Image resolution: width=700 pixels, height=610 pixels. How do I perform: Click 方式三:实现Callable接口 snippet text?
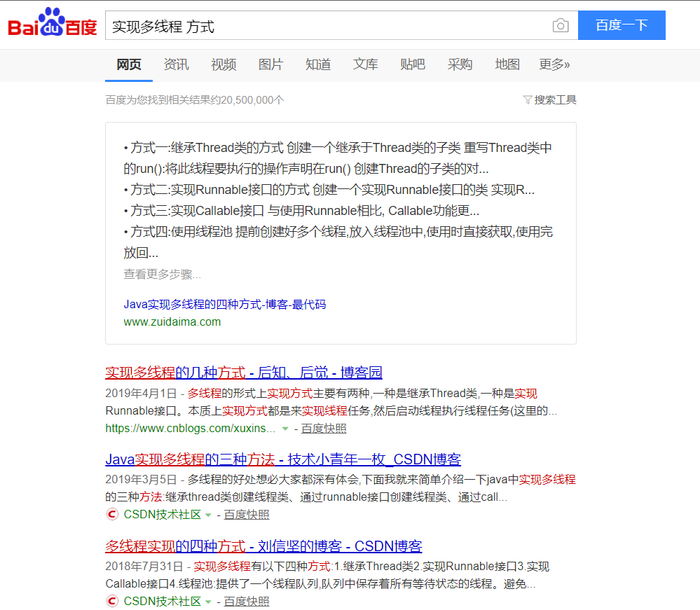197,211
